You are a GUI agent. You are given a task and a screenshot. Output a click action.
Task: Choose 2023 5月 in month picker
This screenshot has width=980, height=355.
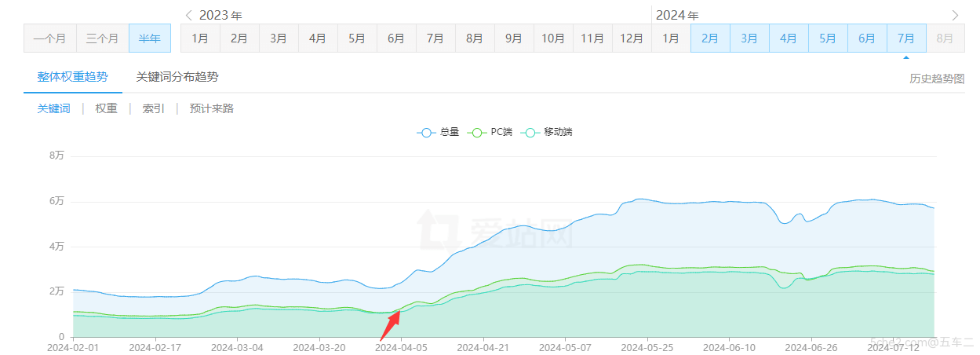pyautogui.click(x=357, y=38)
